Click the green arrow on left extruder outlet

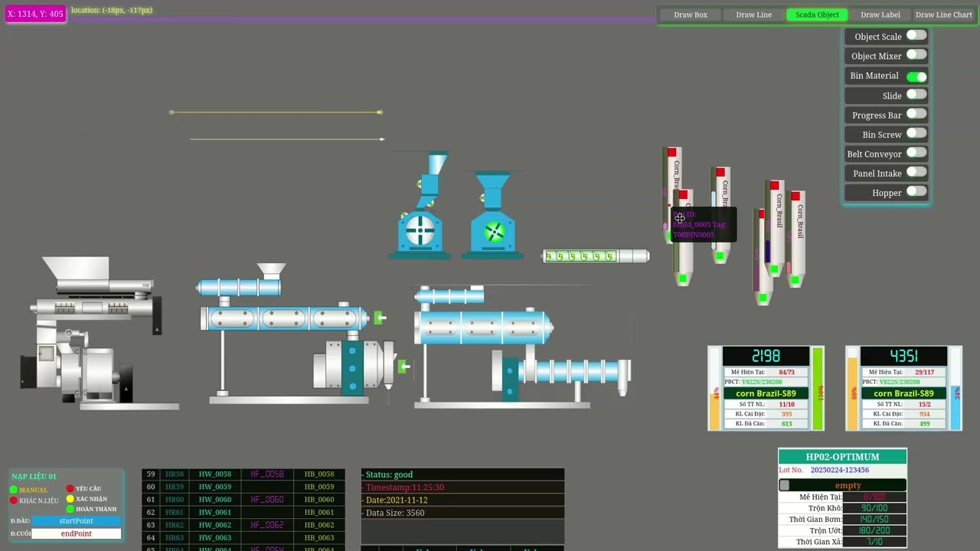pos(380,317)
